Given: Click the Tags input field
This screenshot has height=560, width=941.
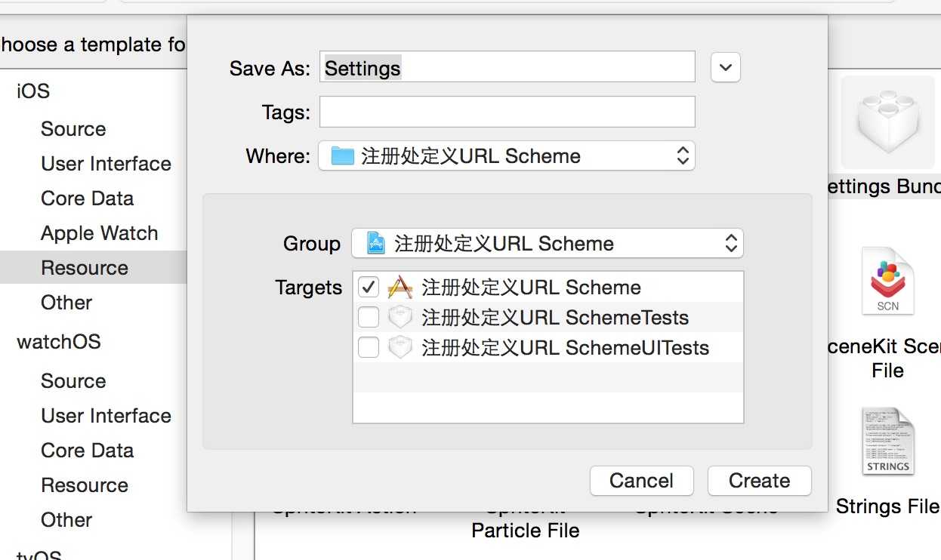Looking at the screenshot, I should pyautogui.click(x=507, y=112).
